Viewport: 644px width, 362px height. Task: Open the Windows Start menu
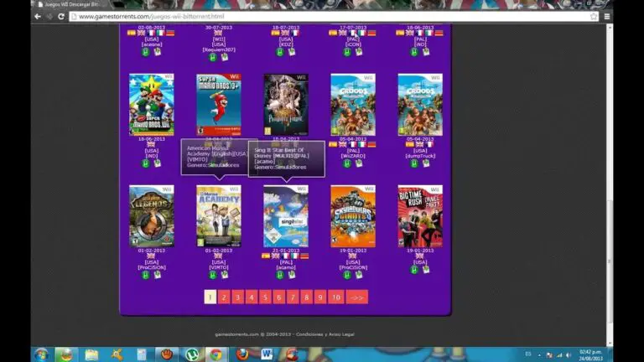41,354
